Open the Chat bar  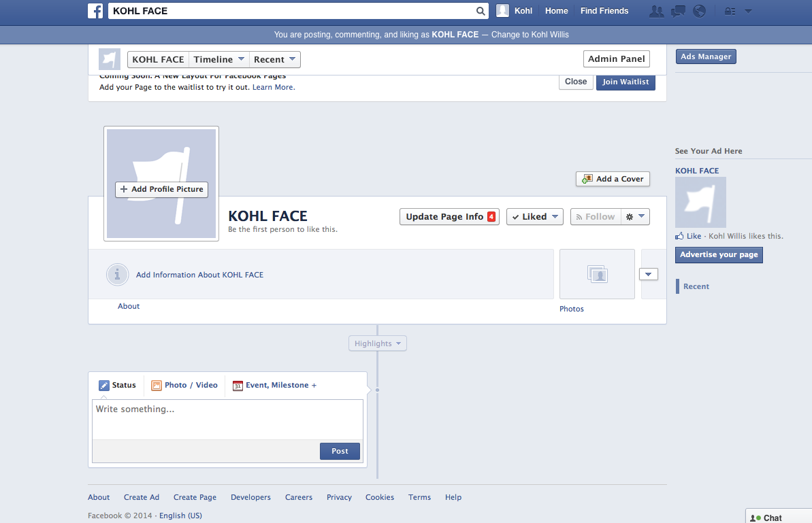click(x=779, y=516)
